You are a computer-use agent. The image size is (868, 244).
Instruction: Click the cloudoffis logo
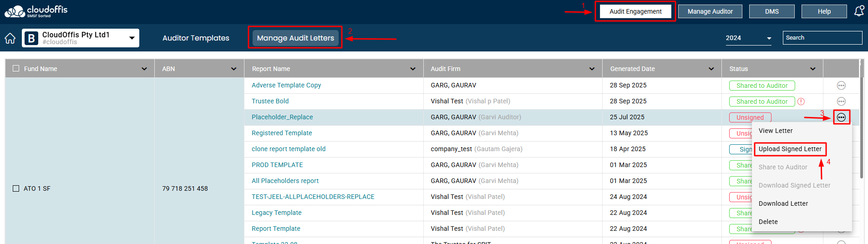tap(36, 11)
